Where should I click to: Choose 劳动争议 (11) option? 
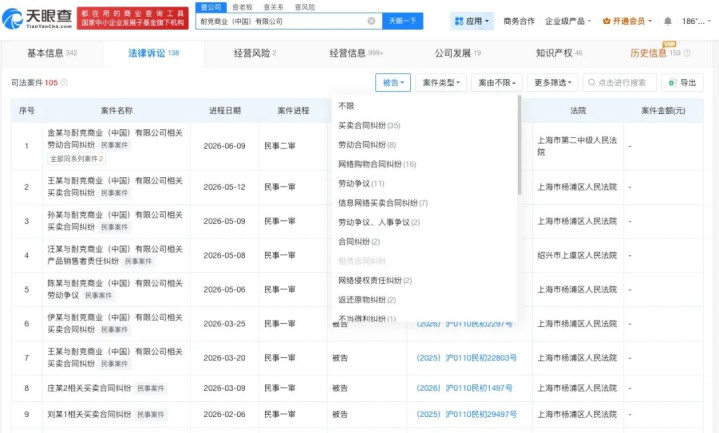[x=361, y=183]
